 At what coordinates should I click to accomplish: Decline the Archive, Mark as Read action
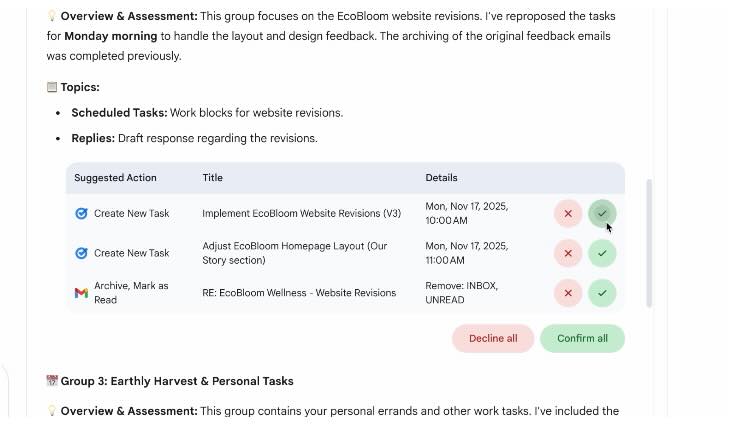[x=568, y=293]
